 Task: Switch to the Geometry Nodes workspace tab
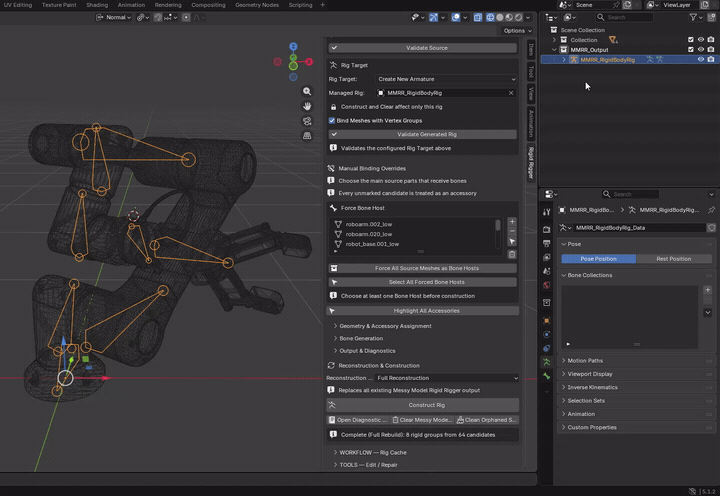click(x=257, y=5)
